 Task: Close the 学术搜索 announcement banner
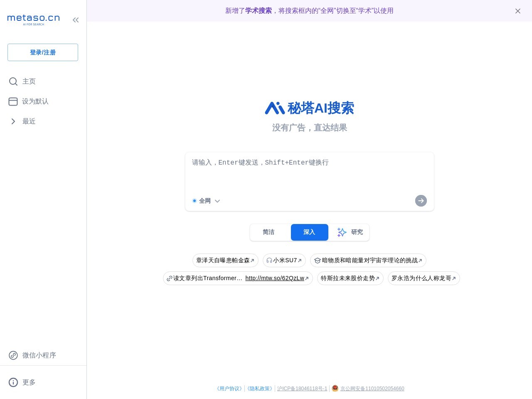(x=518, y=11)
